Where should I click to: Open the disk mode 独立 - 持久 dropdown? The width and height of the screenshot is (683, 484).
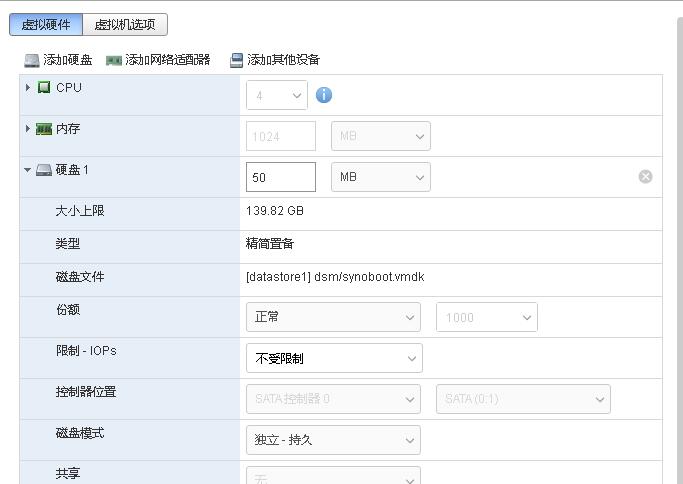[x=333, y=440]
